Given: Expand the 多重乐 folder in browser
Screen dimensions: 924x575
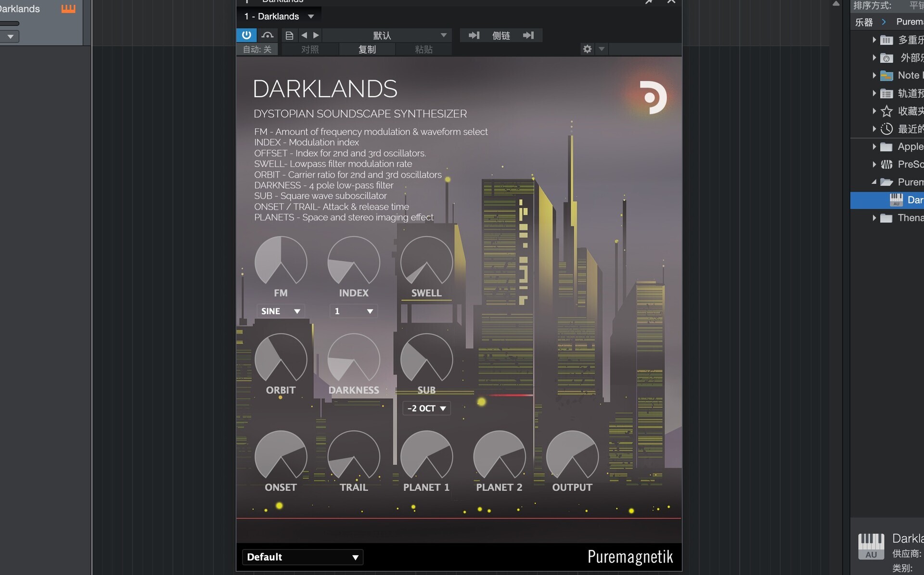Looking at the screenshot, I should point(874,40).
